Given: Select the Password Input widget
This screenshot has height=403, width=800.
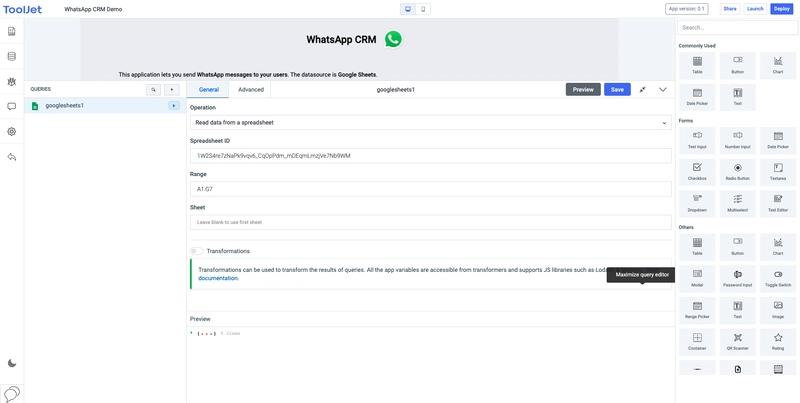Looking at the screenshot, I should pos(737,278).
